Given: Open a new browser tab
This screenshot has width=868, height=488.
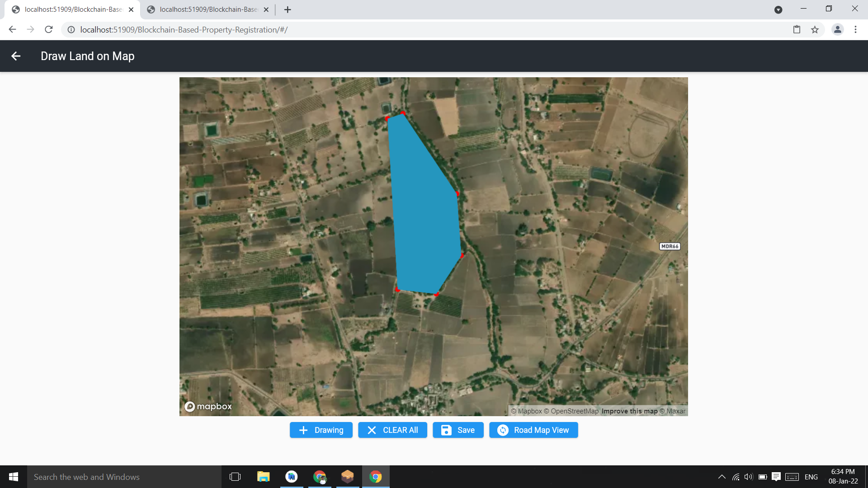Looking at the screenshot, I should (288, 9).
